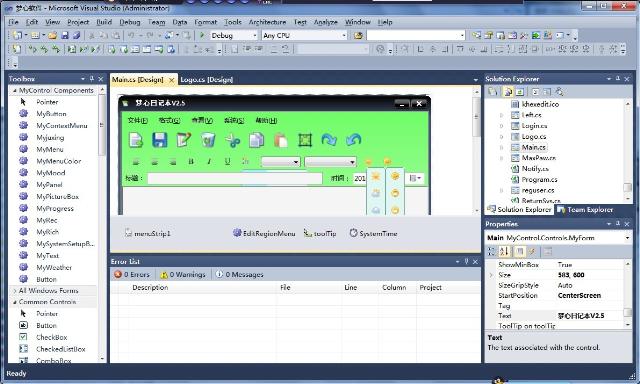640x384 pixels.
Task: Toggle the Bold B button on form
Action: tap(191, 162)
